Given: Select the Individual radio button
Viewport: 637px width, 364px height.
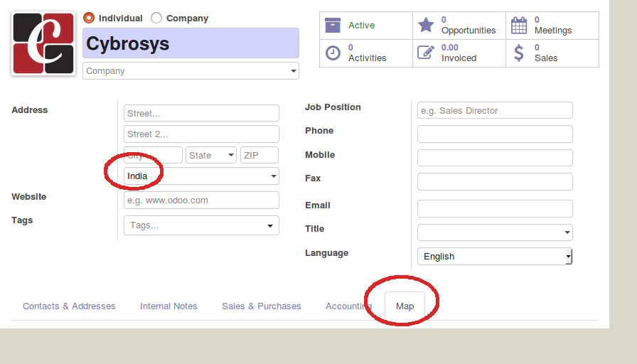Looking at the screenshot, I should point(89,18).
